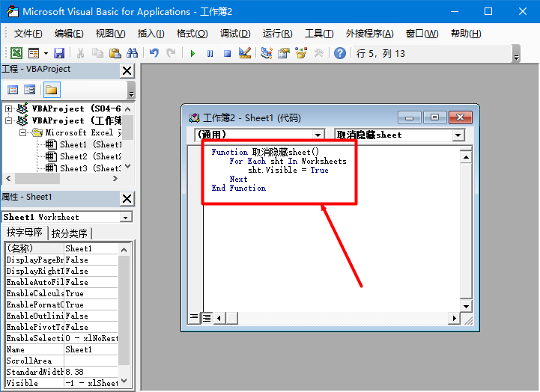
Task: Redo the last undone action
Action: pos(172,53)
